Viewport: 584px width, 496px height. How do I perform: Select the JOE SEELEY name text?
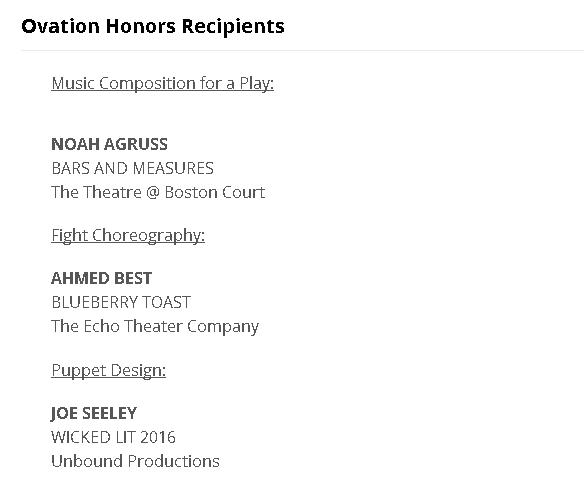pos(94,413)
